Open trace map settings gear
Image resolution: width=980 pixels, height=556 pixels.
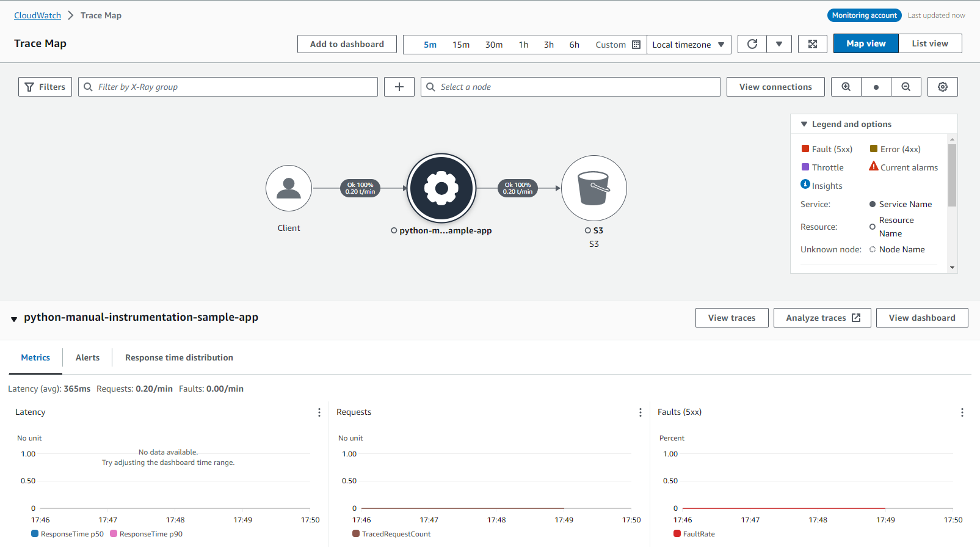pos(943,87)
